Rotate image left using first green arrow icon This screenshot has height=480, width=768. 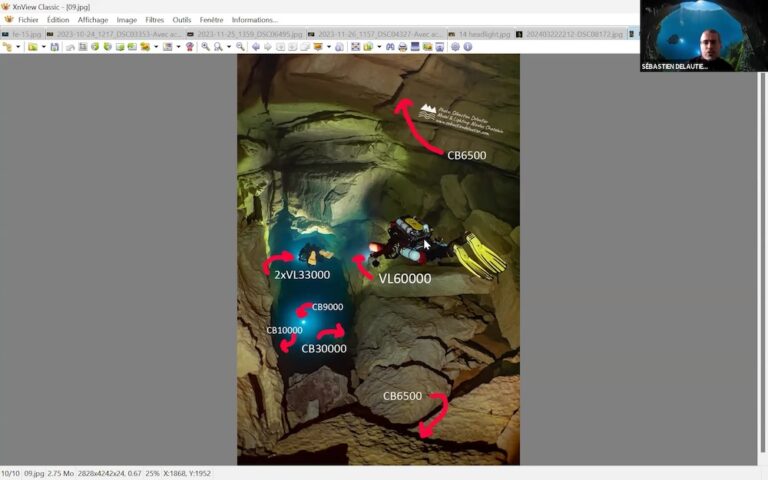coord(95,47)
